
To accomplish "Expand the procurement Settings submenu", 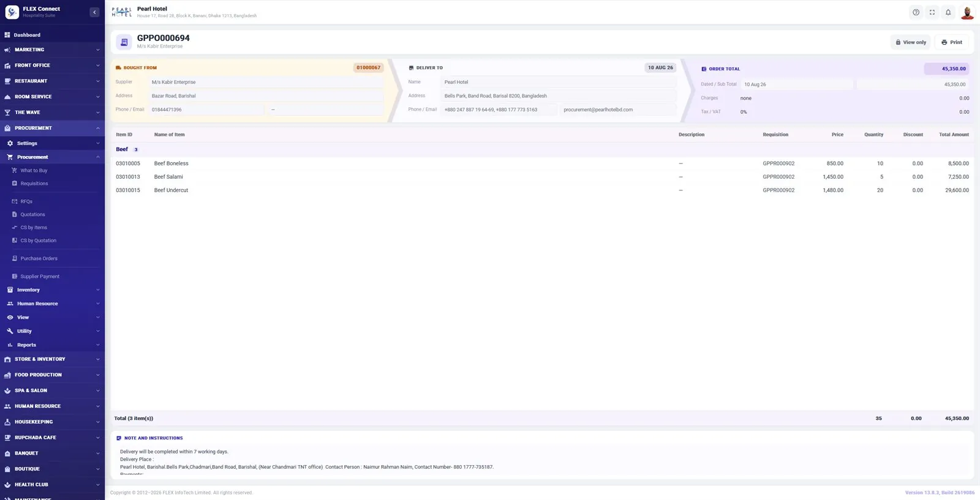I will tap(52, 143).
